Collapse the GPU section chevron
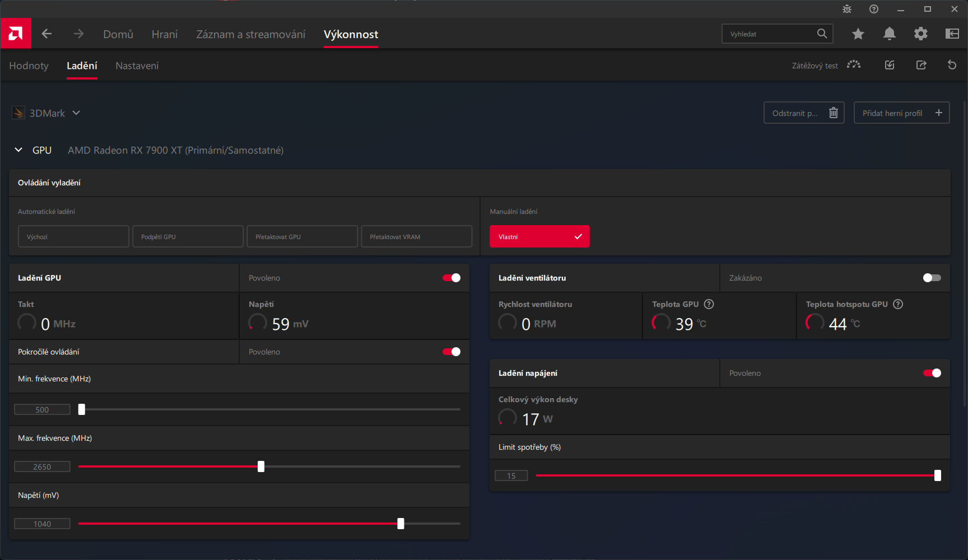This screenshot has width=968, height=560. [18, 150]
